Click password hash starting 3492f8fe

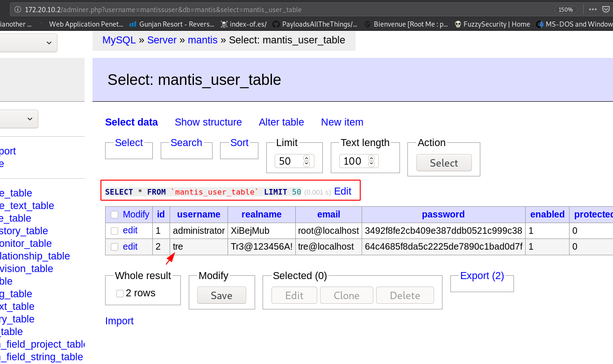pos(443,231)
